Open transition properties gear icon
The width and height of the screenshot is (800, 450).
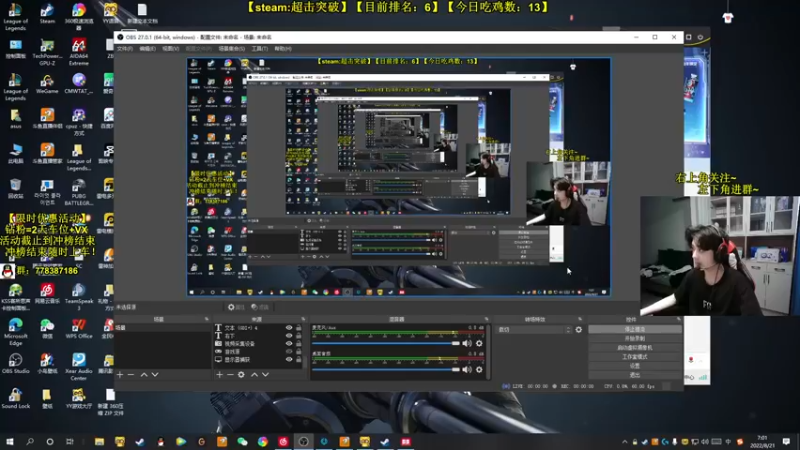[579, 330]
